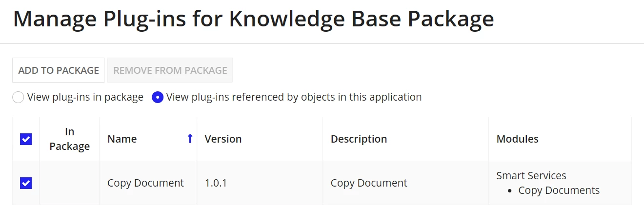Click the Manage Plug-ins page title
This screenshot has width=644, height=211.
click(x=253, y=19)
